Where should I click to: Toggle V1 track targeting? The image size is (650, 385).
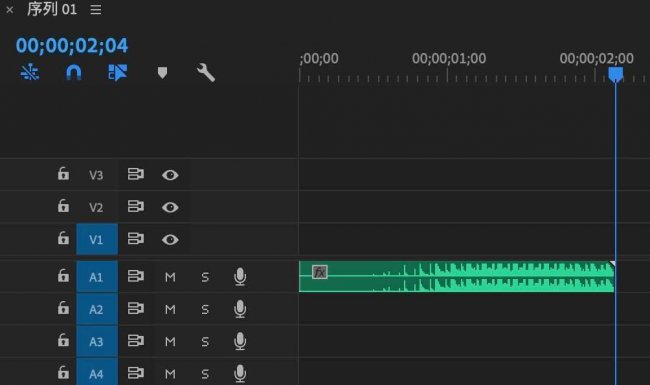[97, 240]
